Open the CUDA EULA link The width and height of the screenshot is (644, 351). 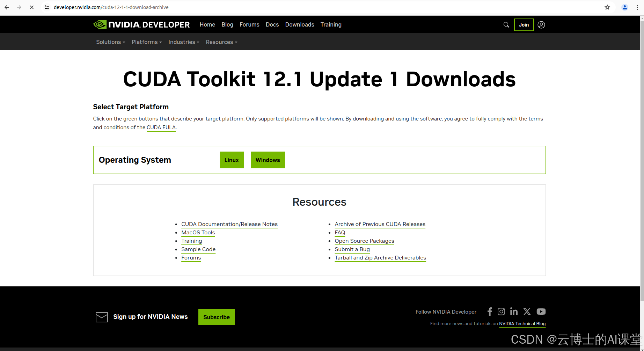(161, 127)
